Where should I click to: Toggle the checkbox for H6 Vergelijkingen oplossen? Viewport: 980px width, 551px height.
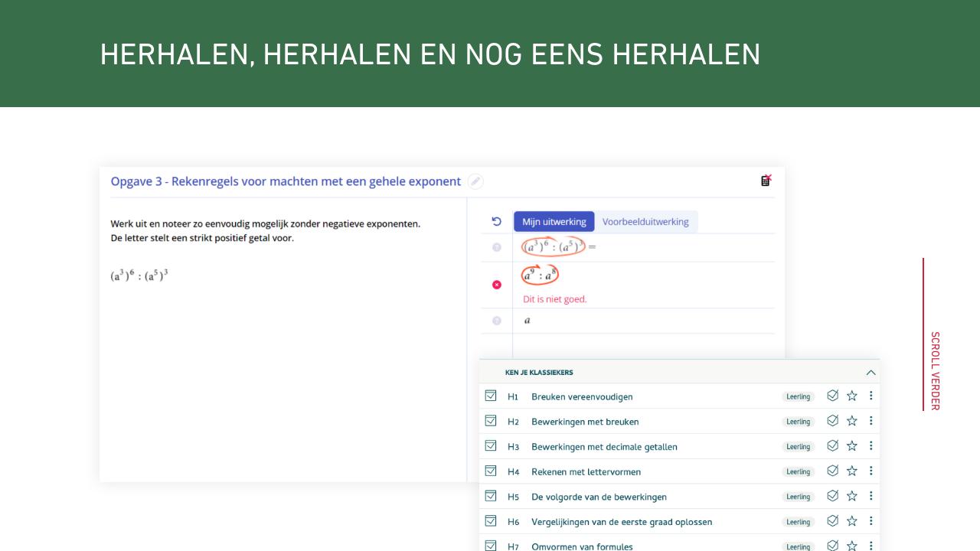tap(491, 521)
